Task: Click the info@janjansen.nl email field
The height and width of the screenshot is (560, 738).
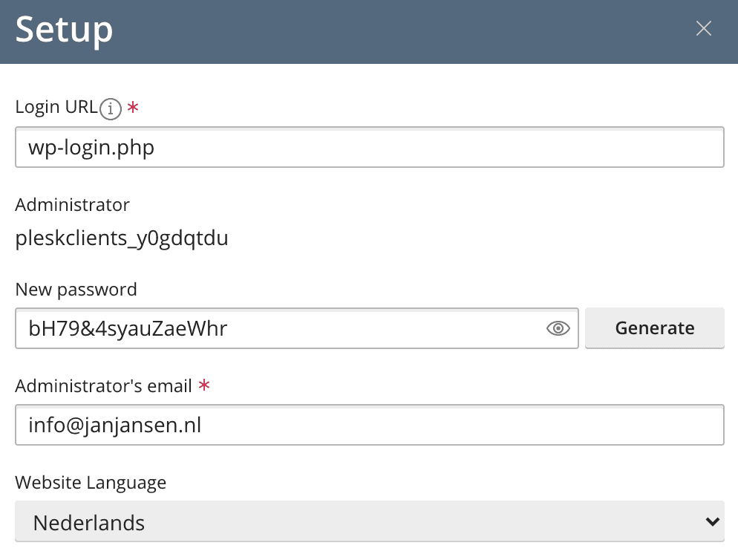Action: 369,426
